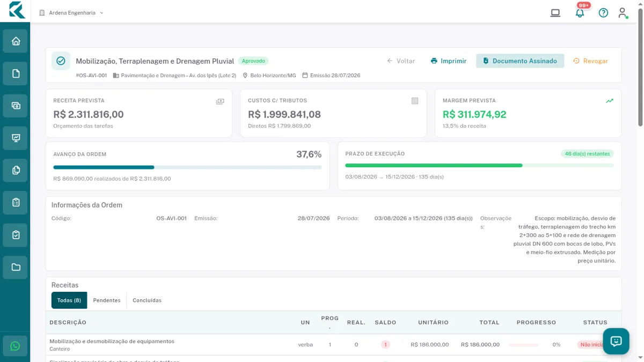Viewport: 644px width, 362px height.
Task: Click the Não iniciado status in Mobilização row
Action: (592, 345)
